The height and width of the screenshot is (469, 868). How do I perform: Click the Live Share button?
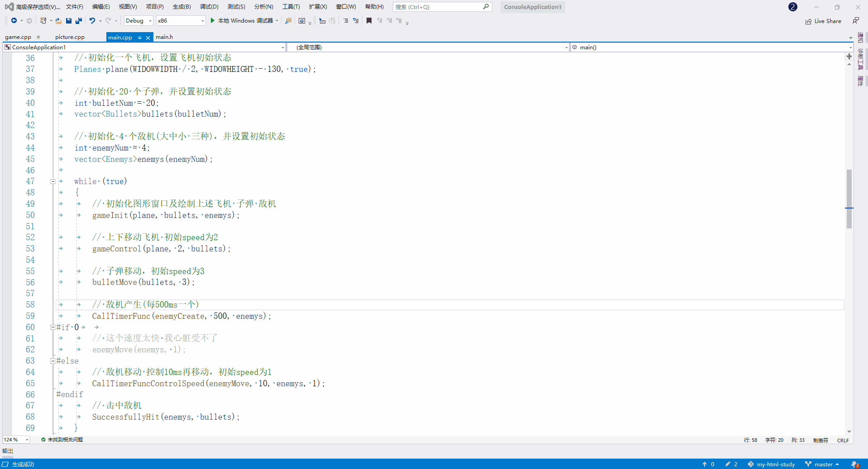pos(823,21)
